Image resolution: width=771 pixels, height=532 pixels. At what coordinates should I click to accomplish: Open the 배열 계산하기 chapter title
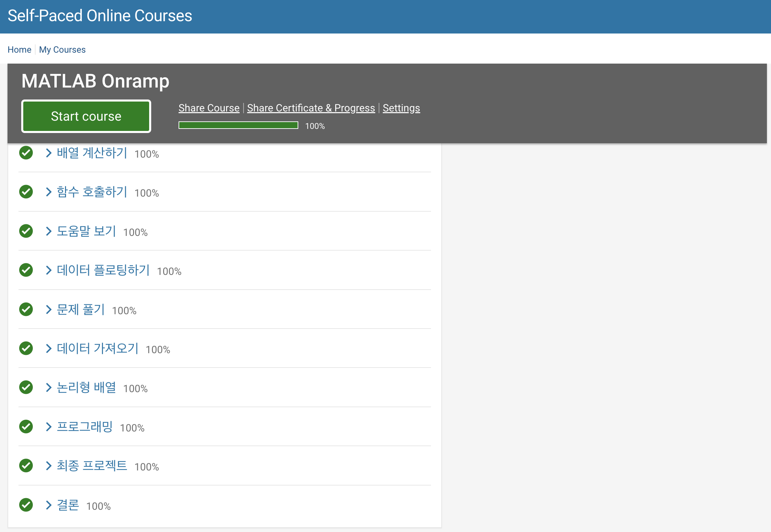point(92,153)
